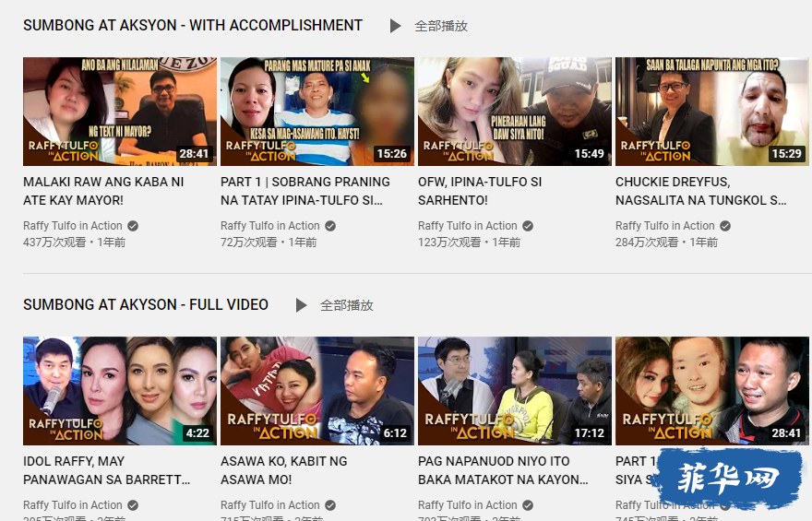The width and height of the screenshot is (812, 521).
Task: Visit channel name under Asawa Ko Kabit video
Action: tap(269, 505)
